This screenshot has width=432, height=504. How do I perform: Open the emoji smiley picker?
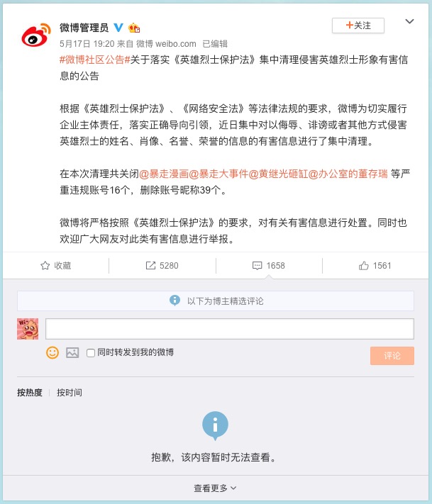pos(52,352)
